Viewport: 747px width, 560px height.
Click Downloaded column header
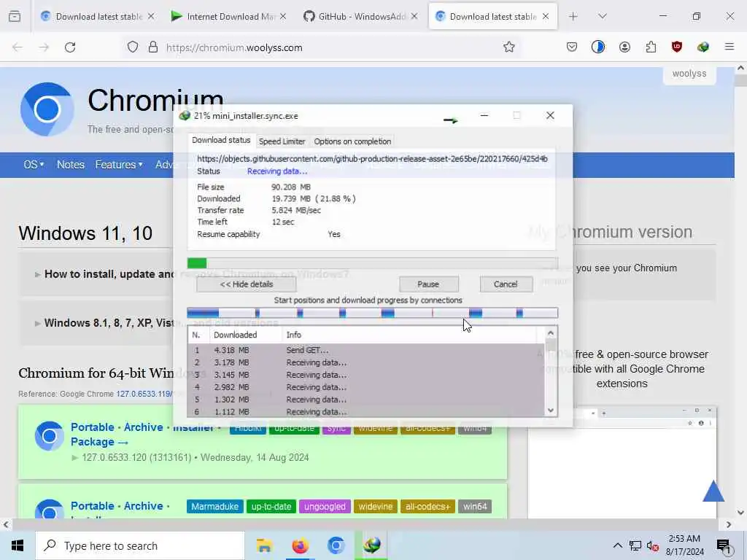point(245,335)
